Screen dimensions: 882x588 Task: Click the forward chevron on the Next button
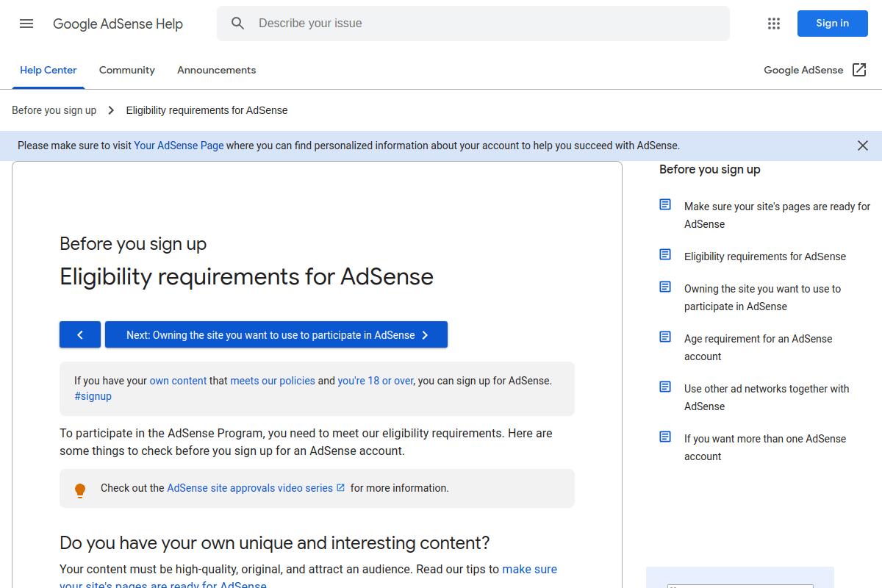pyautogui.click(x=425, y=334)
